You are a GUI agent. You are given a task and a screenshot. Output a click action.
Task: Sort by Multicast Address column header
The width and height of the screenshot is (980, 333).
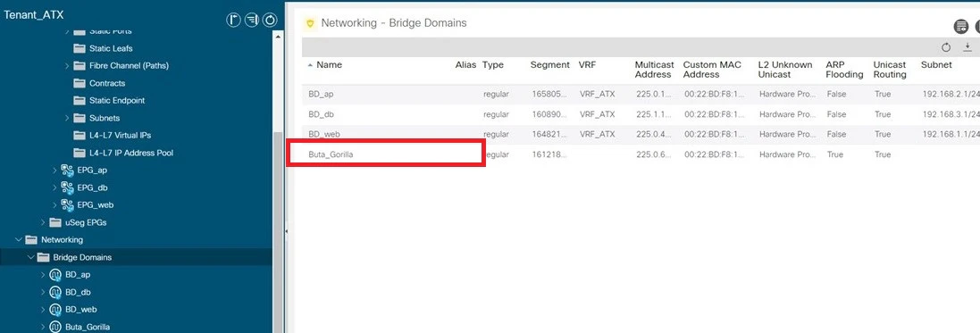pos(654,70)
